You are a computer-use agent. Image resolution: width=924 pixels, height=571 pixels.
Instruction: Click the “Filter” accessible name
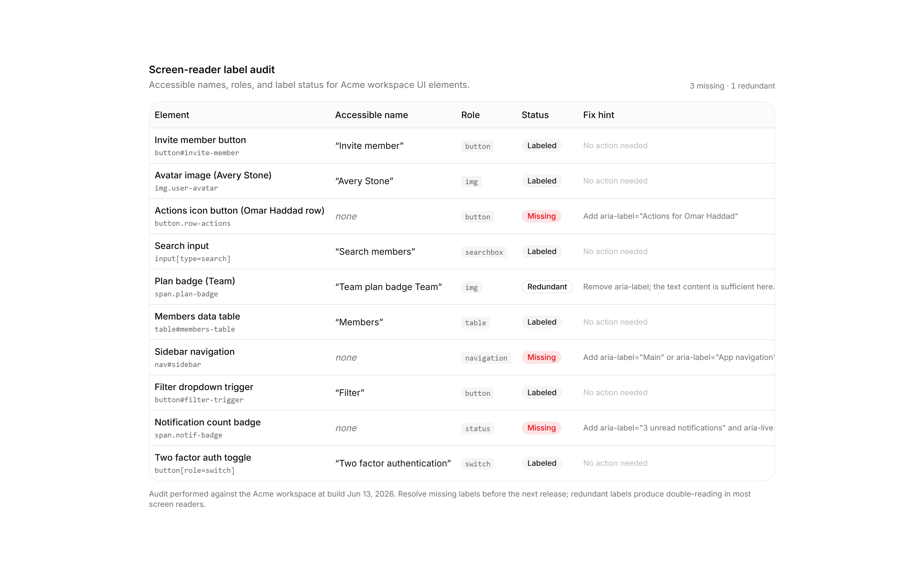pos(350,393)
